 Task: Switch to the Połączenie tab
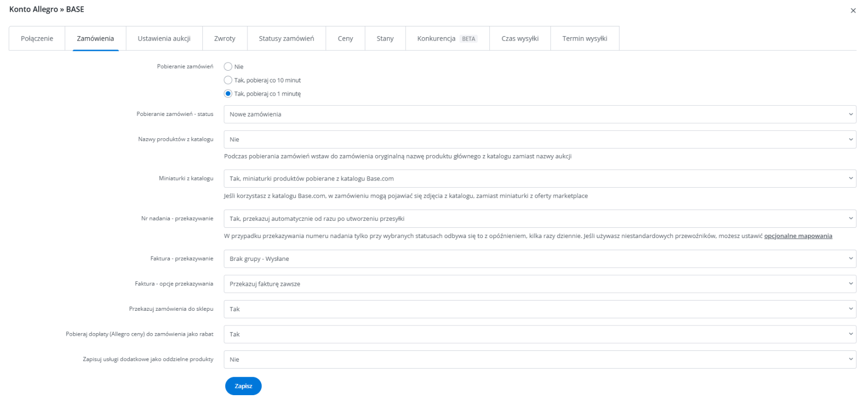tap(37, 39)
